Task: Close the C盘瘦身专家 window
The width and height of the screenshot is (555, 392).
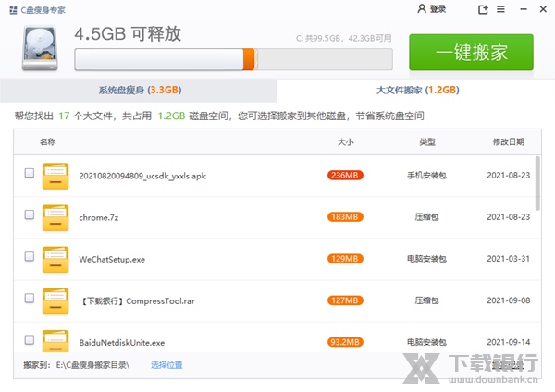Action: pos(543,9)
